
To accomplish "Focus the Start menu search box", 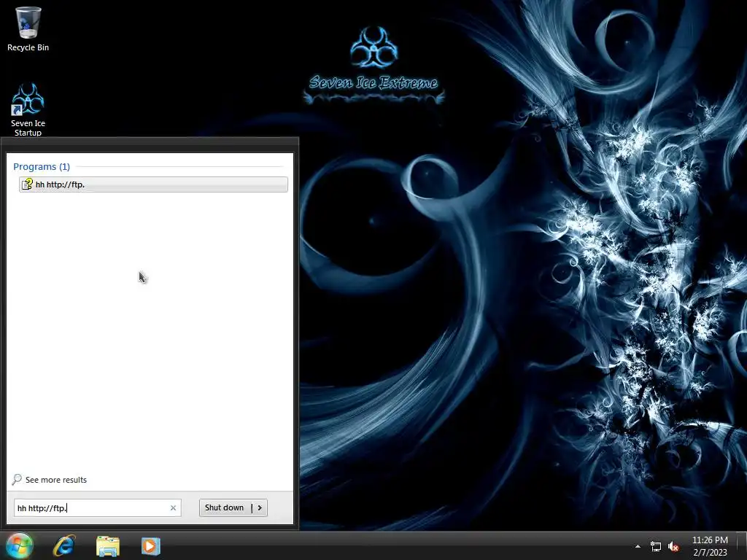I will pos(97,508).
